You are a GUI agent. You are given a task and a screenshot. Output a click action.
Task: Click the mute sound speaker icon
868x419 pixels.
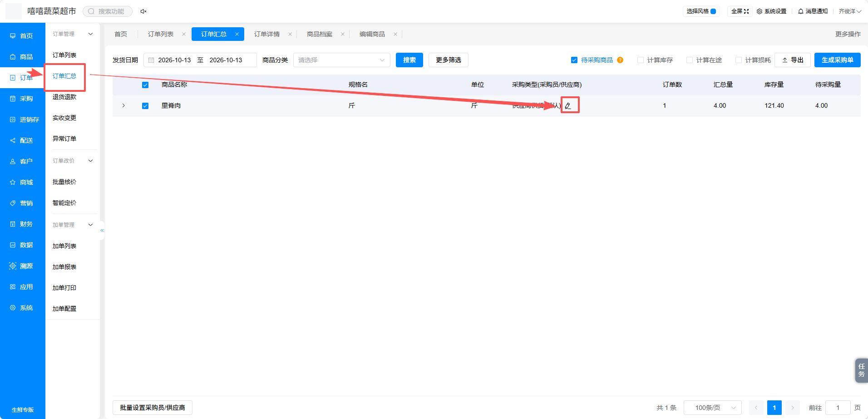click(x=143, y=11)
